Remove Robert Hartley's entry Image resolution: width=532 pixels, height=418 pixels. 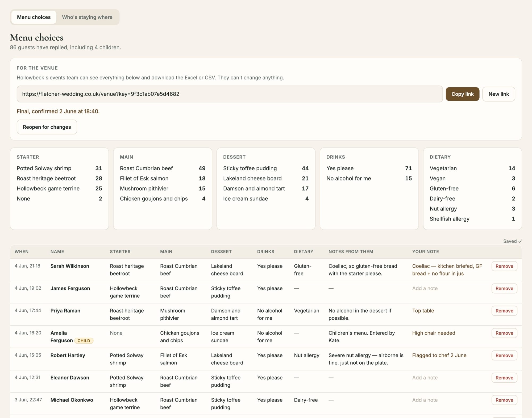(x=504, y=356)
